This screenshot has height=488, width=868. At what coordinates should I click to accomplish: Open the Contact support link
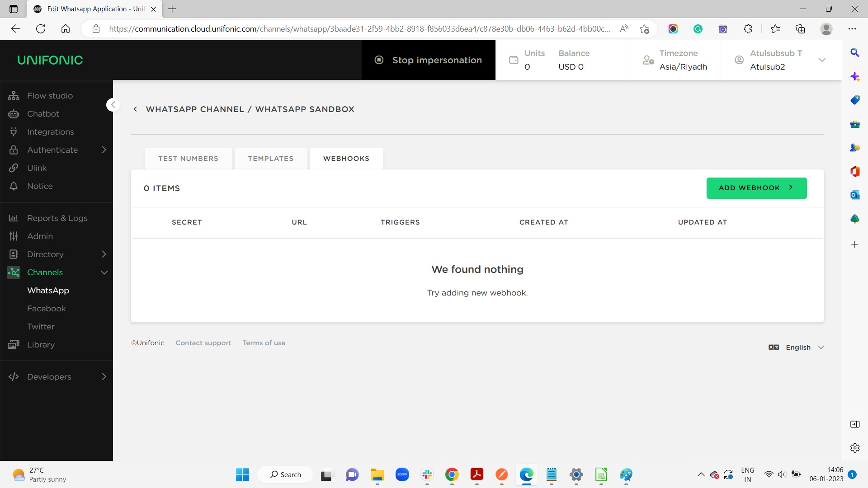203,343
